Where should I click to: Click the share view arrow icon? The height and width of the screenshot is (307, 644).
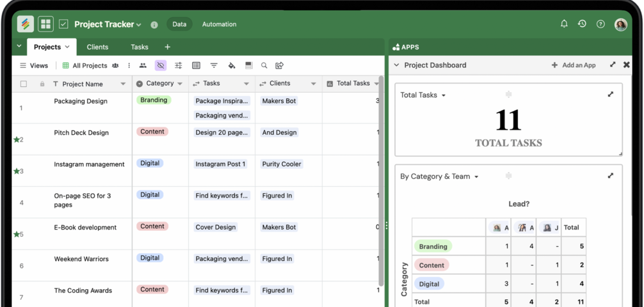point(280,65)
